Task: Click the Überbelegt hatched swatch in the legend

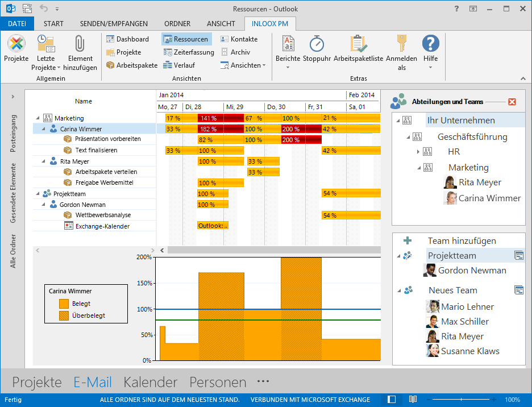Action: 64,315
